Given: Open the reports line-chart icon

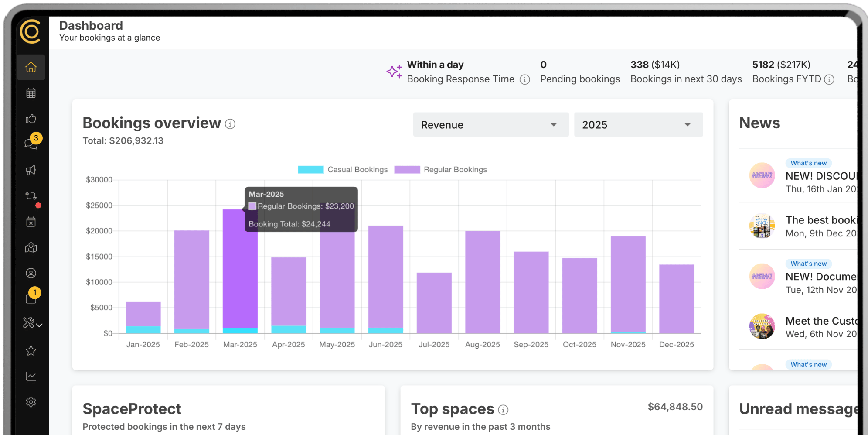Looking at the screenshot, I should (x=31, y=376).
